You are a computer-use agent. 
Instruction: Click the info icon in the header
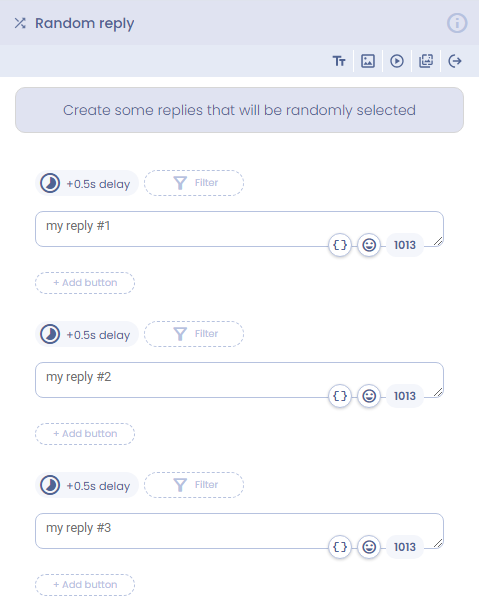tap(457, 23)
